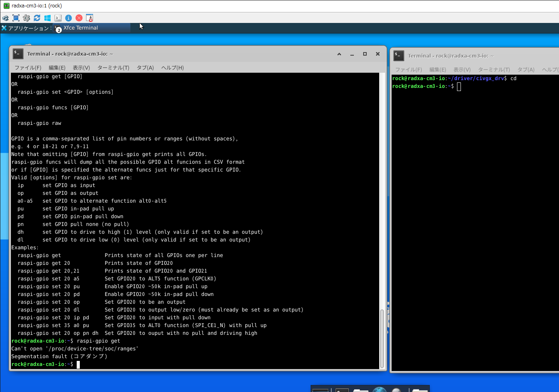
Task: Click the fullscreen icon in the VNC toolbar
Action: click(16, 18)
